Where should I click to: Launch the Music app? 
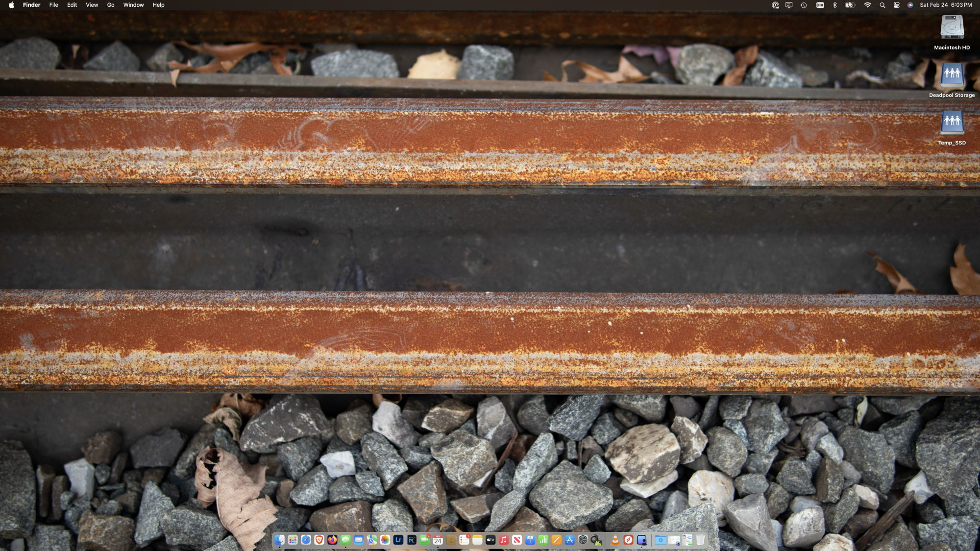504,540
